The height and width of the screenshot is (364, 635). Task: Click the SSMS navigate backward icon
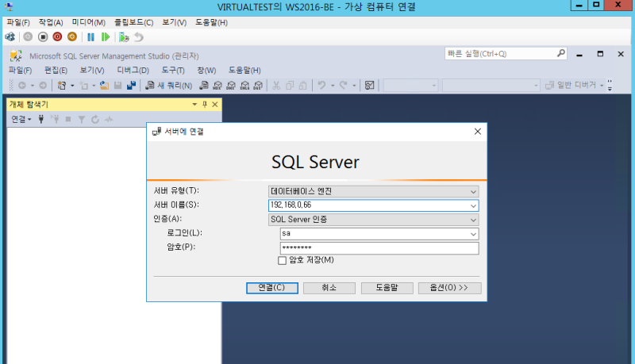click(x=22, y=86)
